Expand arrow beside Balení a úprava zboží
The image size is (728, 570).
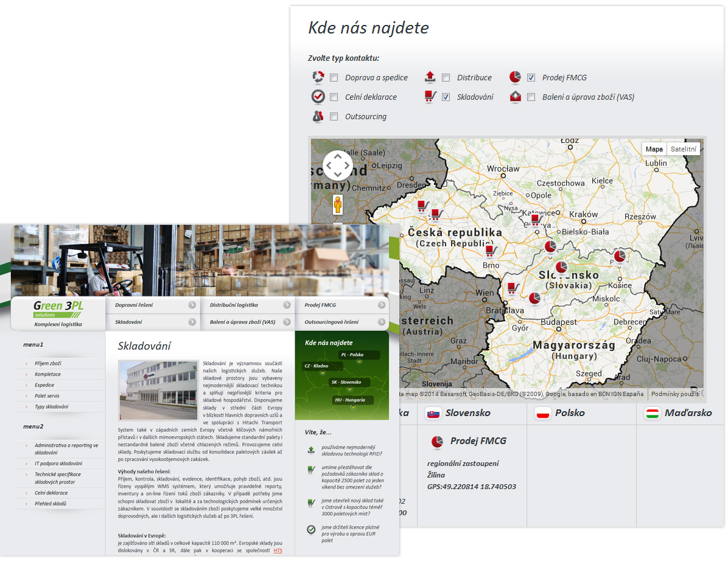pyautogui.click(x=287, y=322)
